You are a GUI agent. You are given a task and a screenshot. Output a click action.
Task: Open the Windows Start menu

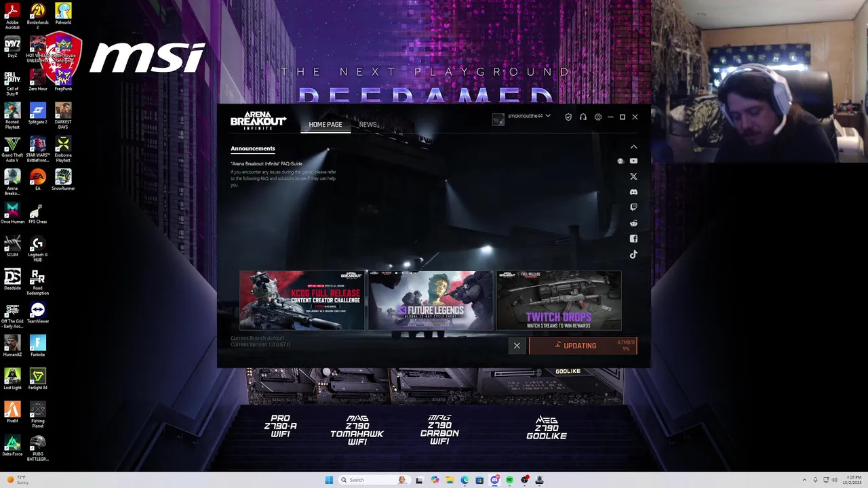pyautogui.click(x=329, y=480)
